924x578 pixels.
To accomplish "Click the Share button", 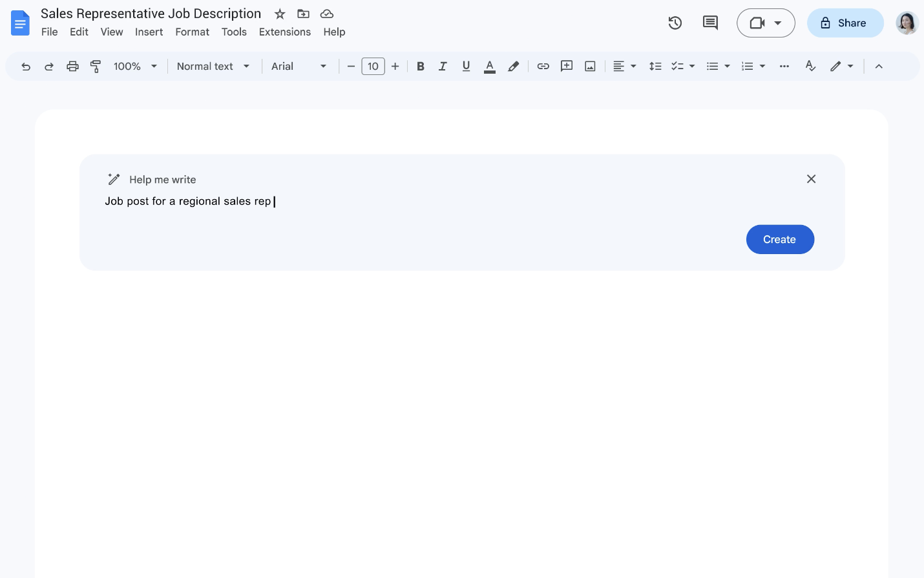I will click(x=845, y=23).
